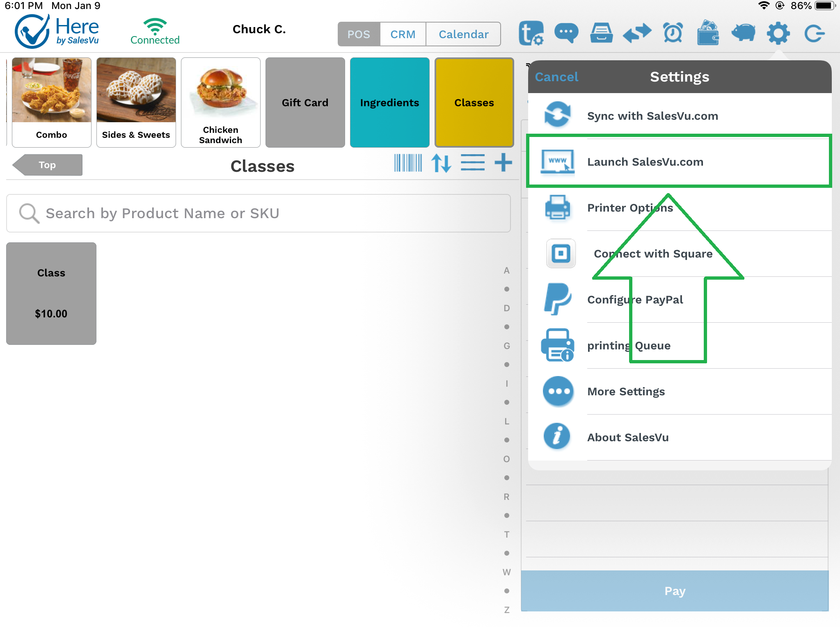Select the Sides & Sweets category
Viewport: 840px width, 627px height.
[x=136, y=102]
